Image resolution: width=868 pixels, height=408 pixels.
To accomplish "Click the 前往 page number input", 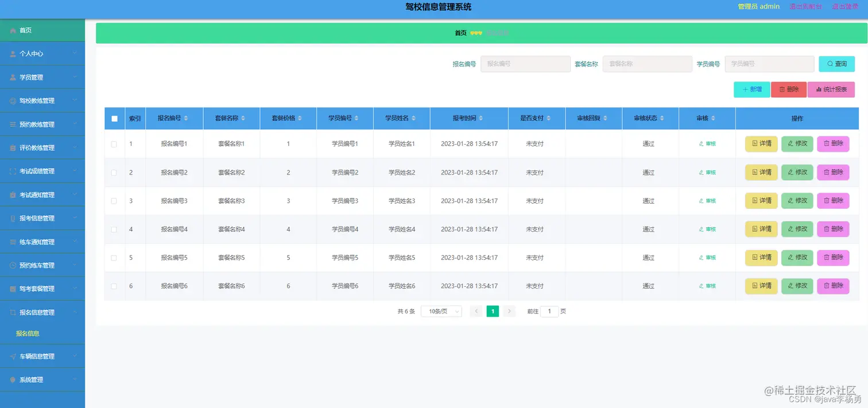I will pos(549,312).
